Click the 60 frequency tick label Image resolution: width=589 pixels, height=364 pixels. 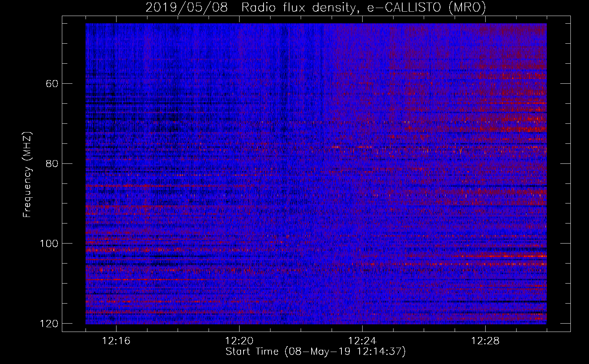pos(52,84)
